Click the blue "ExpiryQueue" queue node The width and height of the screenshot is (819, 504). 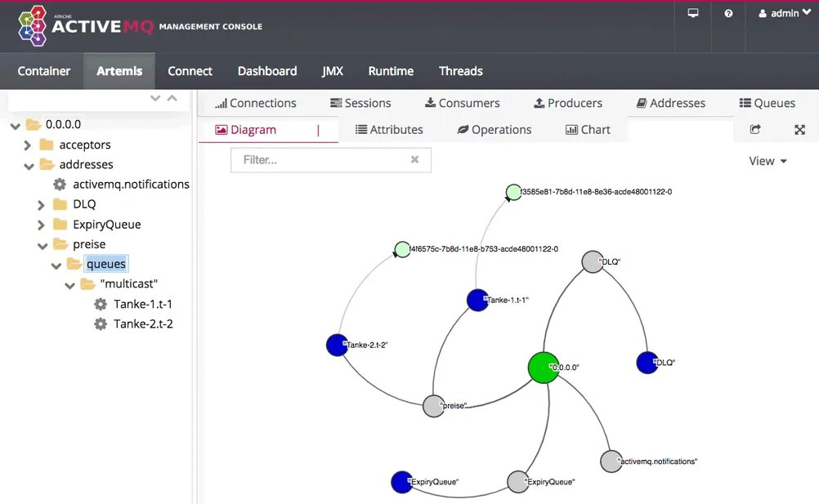point(401,482)
